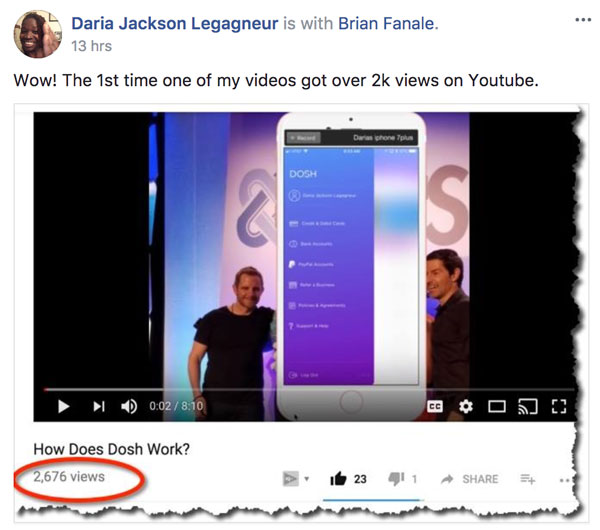The height and width of the screenshot is (530, 600).
Task: Open the promote video icon dropdown
Action: coord(295,479)
